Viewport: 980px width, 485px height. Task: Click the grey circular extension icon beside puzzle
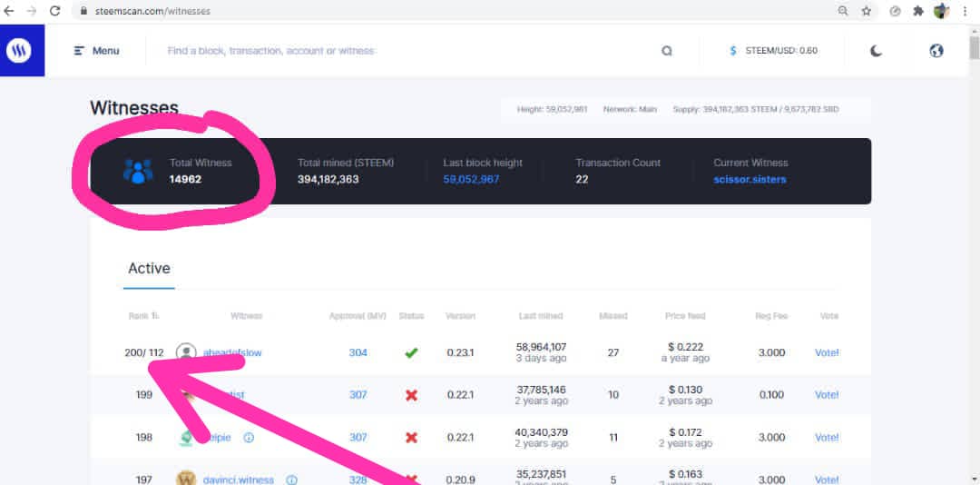[x=895, y=11]
